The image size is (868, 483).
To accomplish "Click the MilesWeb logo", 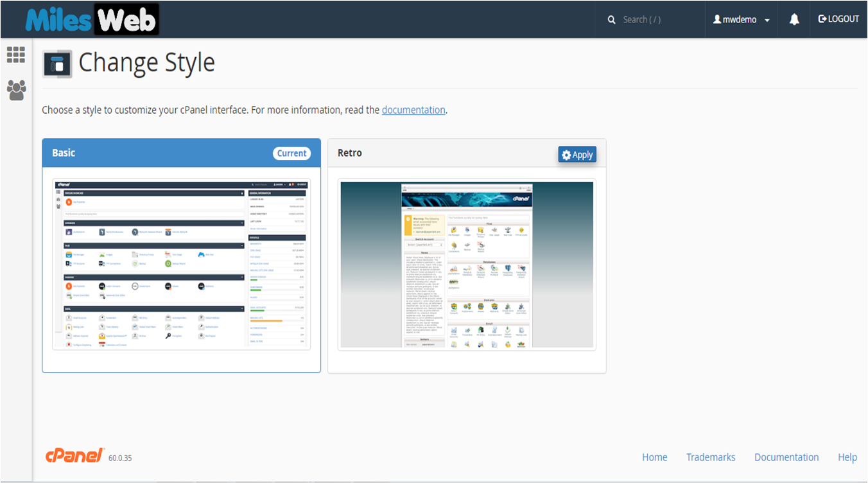I will (92, 20).
